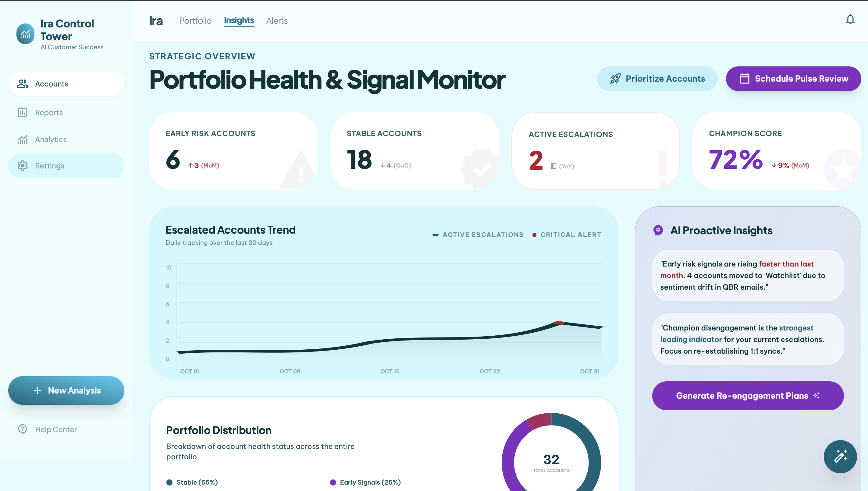Click the down arrow next to 9% MoM
Screen dimensions: 868x491
click(774, 165)
